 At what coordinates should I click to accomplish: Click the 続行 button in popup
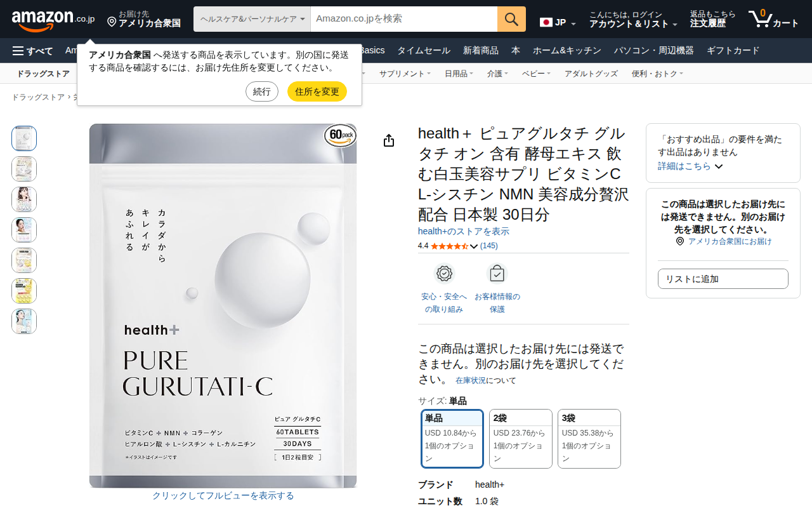pos(262,91)
